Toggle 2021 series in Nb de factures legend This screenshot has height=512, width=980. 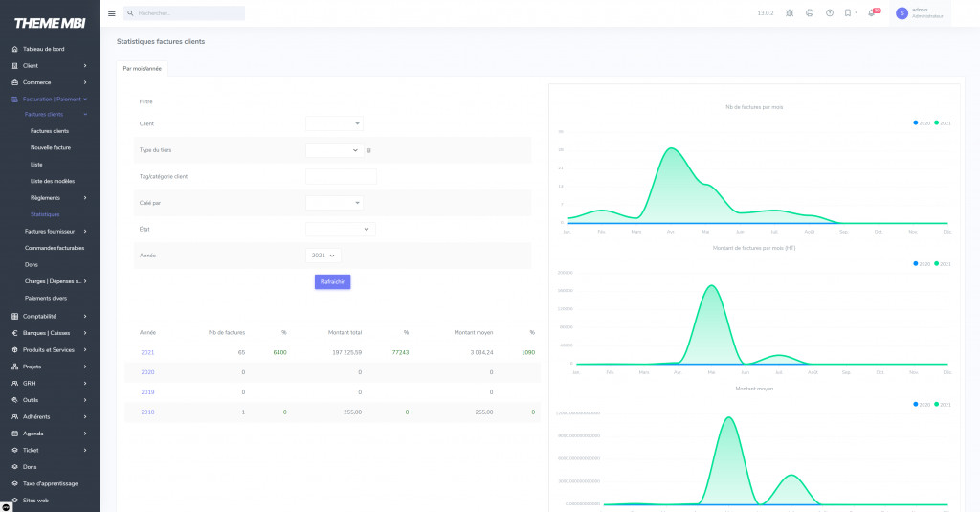pyautogui.click(x=942, y=122)
